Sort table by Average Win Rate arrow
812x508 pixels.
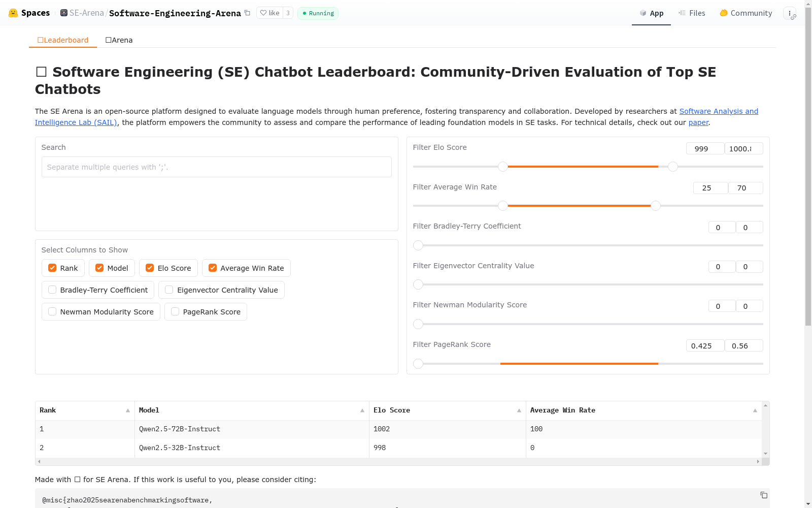click(x=755, y=410)
